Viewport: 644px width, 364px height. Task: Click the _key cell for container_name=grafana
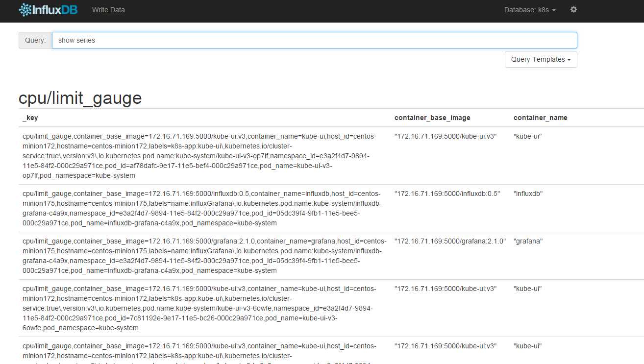(204, 256)
